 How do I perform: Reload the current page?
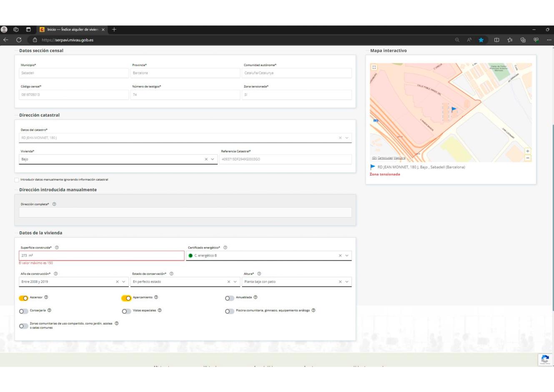19,40
